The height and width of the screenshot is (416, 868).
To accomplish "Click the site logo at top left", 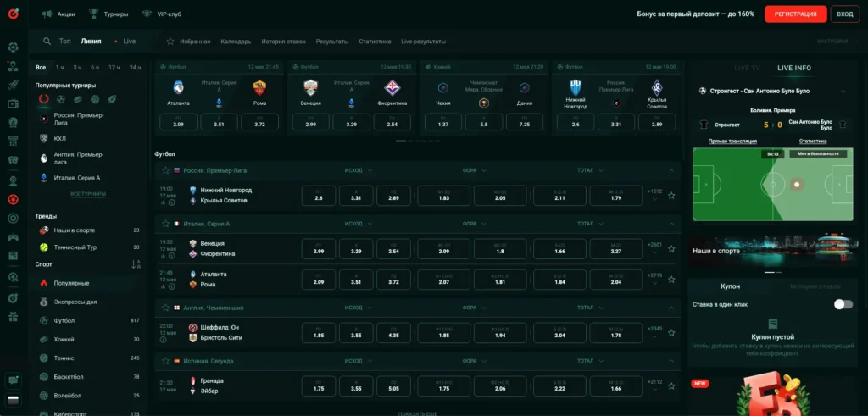I will (13, 14).
